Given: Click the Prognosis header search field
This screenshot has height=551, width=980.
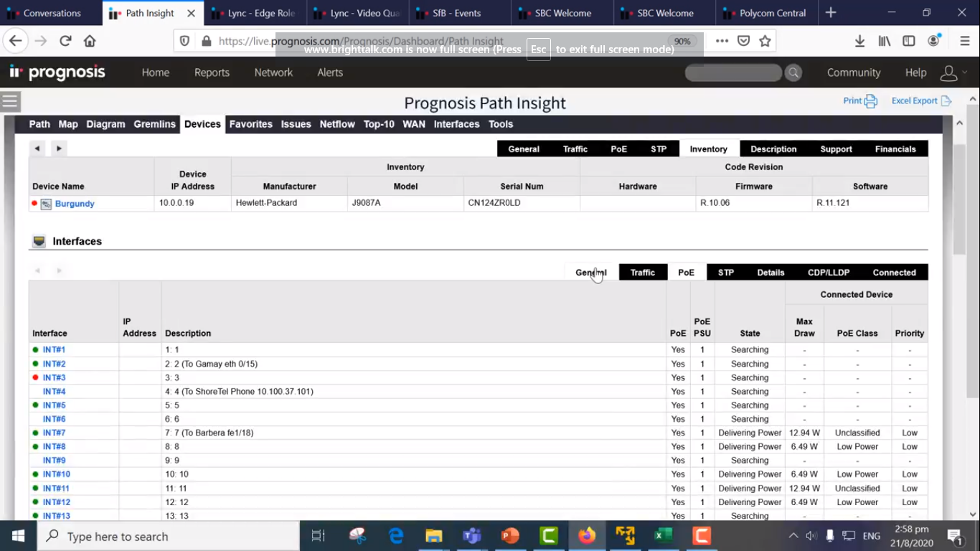Looking at the screenshot, I should 733,72.
